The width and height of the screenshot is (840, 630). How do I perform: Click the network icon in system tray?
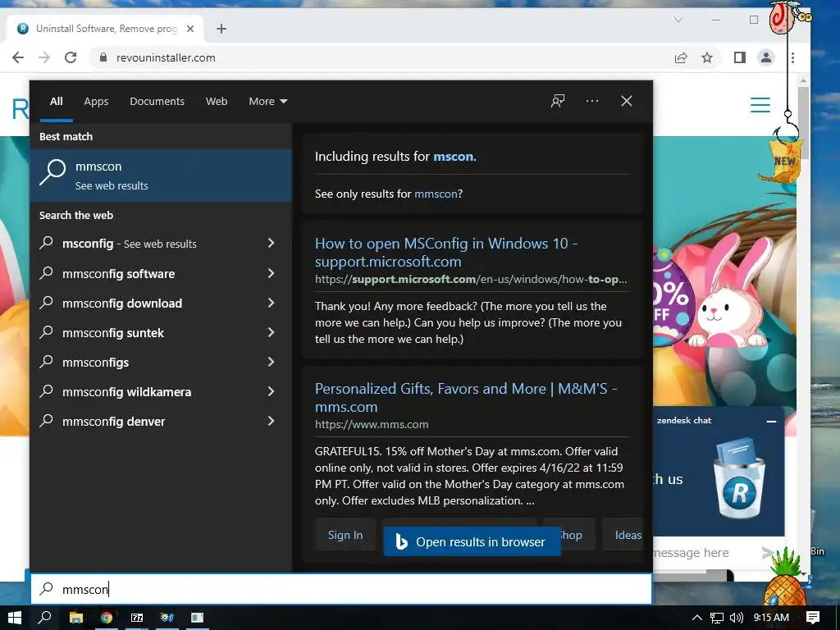pos(717,618)
